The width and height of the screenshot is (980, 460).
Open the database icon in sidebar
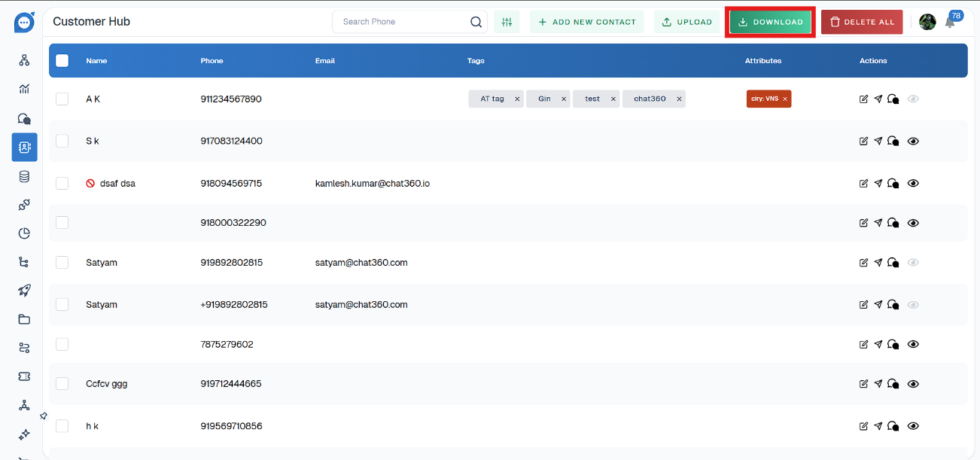pyautogui.click(x=24, y=176)
